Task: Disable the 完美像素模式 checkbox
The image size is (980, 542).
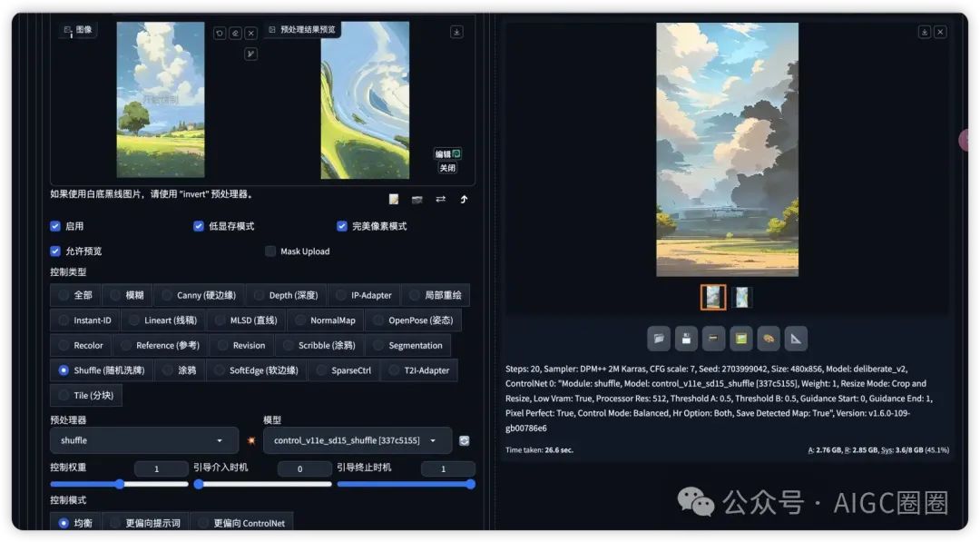Action: [x=342, y=226]
